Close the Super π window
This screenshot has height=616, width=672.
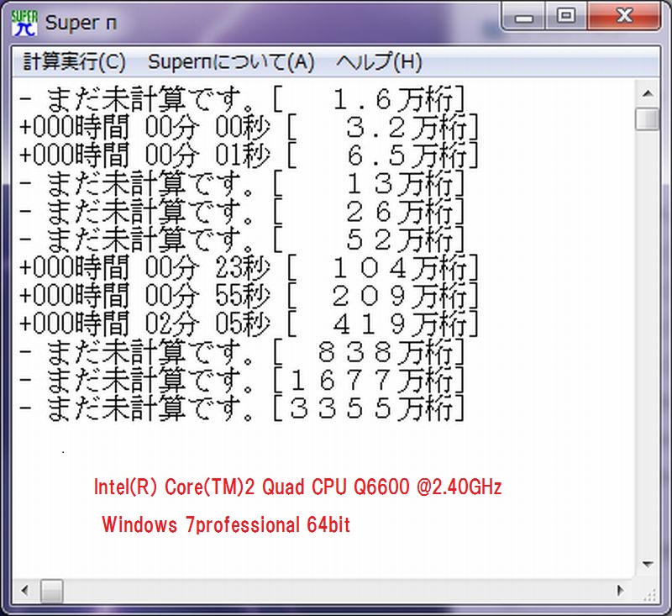[x=624, y=17]
